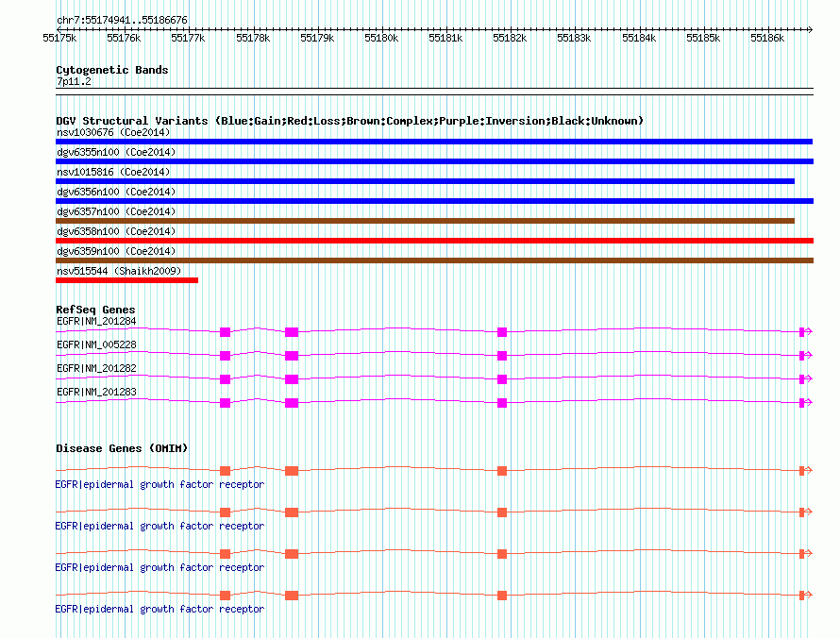Open the dgv6357n100 (Coe2014) variant label
Viewport: 840px width, 638px height.
(x=116, y=211)
